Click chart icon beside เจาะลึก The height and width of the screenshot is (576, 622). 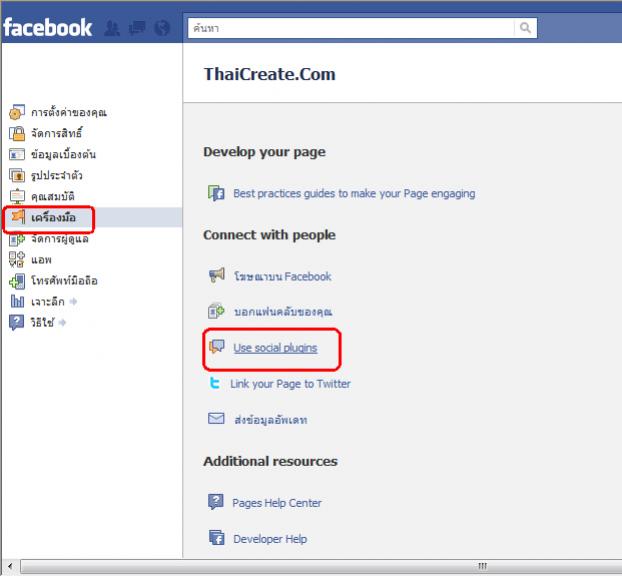coord(17,301)
